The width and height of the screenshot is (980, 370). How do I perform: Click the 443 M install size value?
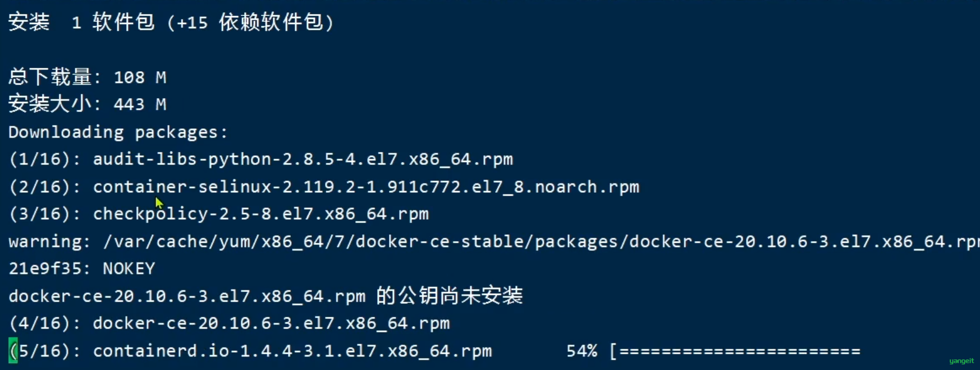click(x=140, y=104)
